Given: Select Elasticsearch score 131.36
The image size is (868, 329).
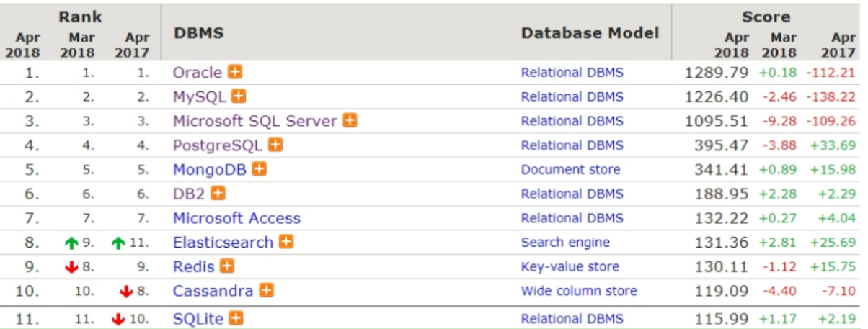Looking at the screenshot, I should pos(721,243).
